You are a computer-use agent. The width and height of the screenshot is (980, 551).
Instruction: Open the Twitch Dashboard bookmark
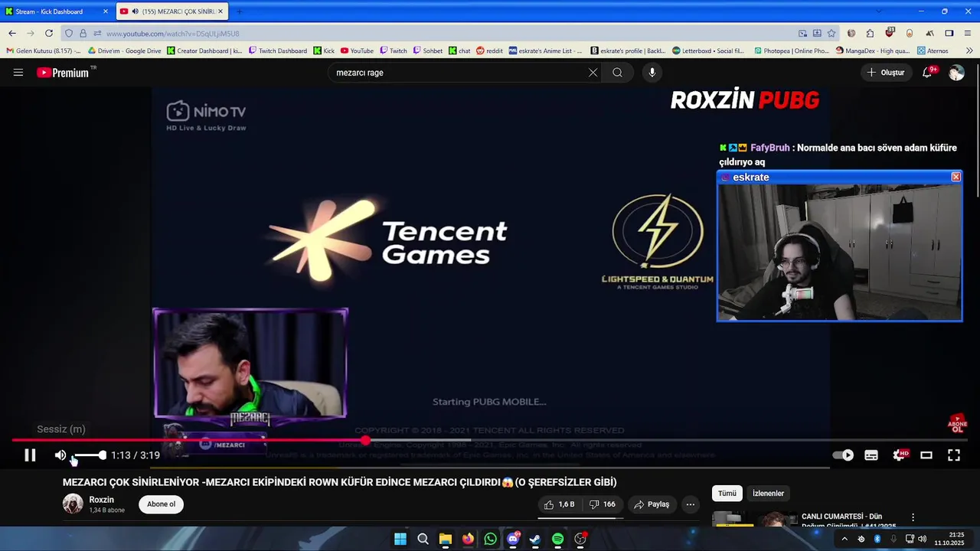(278, 51)
